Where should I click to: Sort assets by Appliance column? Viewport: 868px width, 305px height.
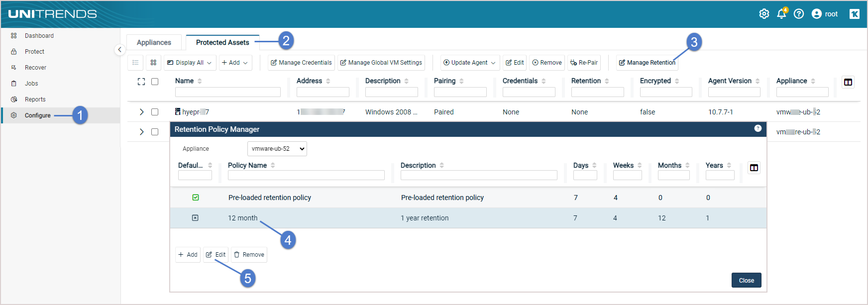(813, 81)
